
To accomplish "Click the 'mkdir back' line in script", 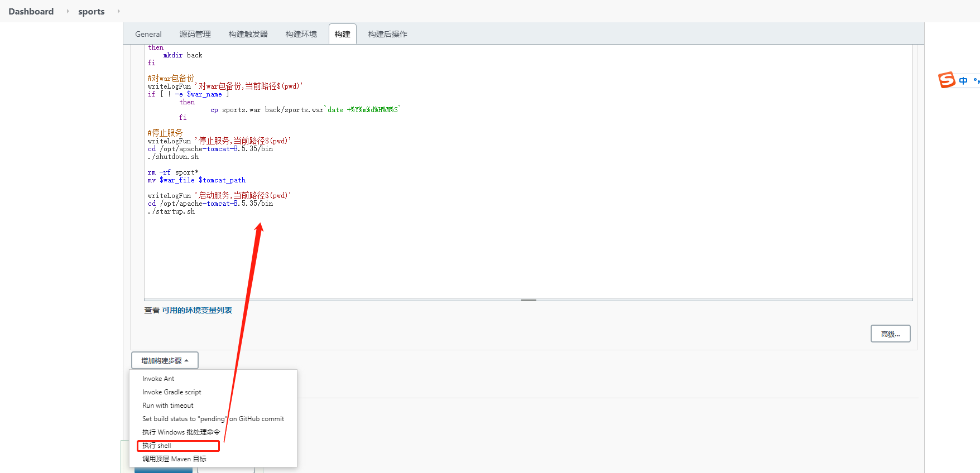I will pyautogui.click(x=182, y=55).
